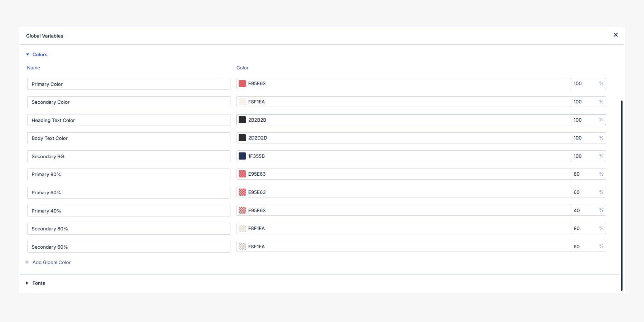Open the Primary 40% color swatch

pyautogui.click(x=242, y=210)
